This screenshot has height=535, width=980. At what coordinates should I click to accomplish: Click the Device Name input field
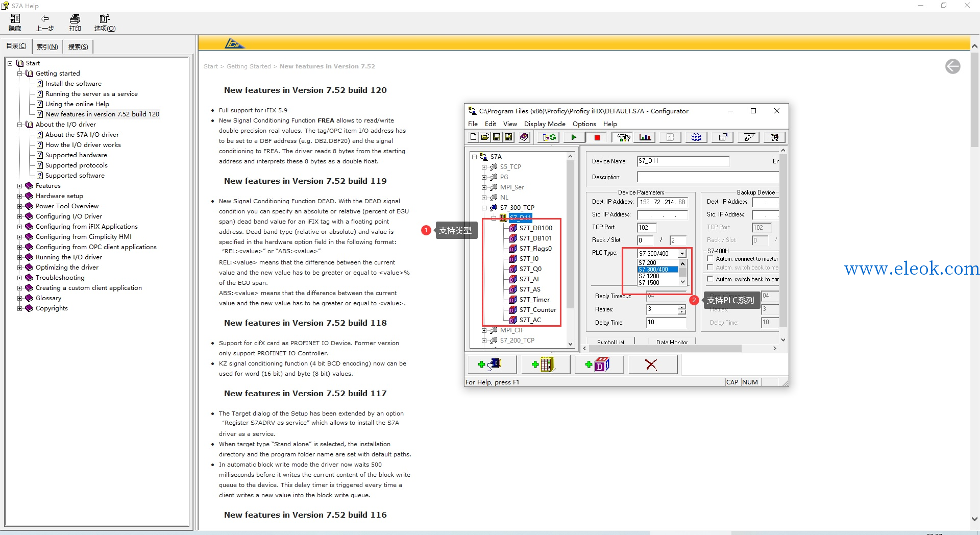(683, 161)
